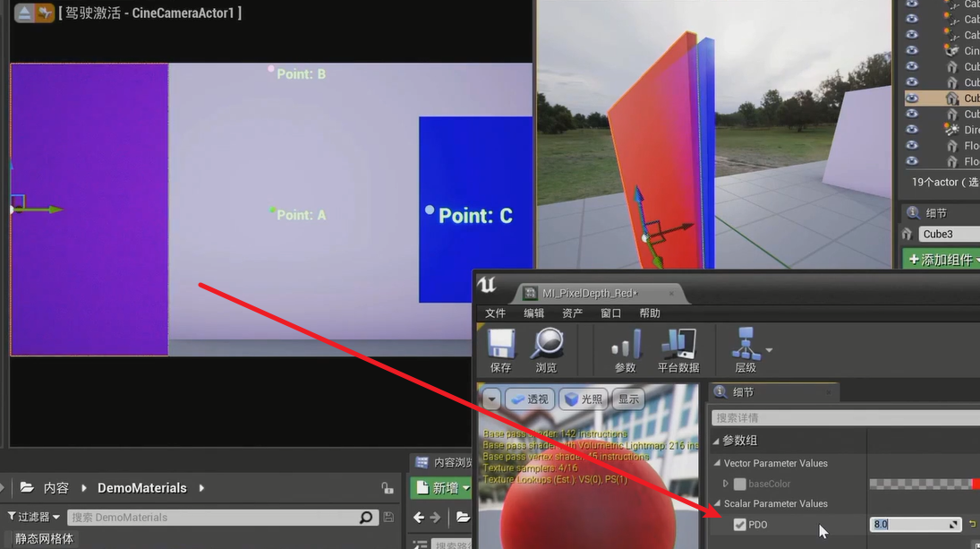The width and height of the screenshot is (980, 549).
Task: Toggle the content browser lock icon
Action: tap(388, 488)
